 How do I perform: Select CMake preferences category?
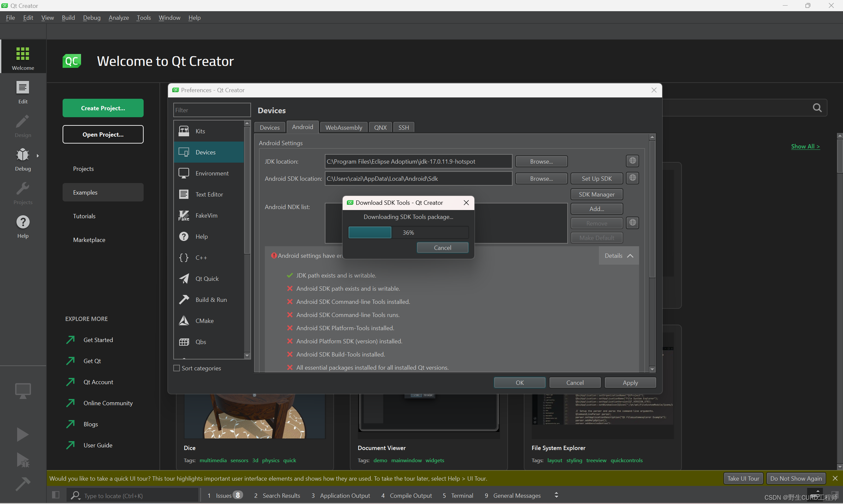coord(209,321)
